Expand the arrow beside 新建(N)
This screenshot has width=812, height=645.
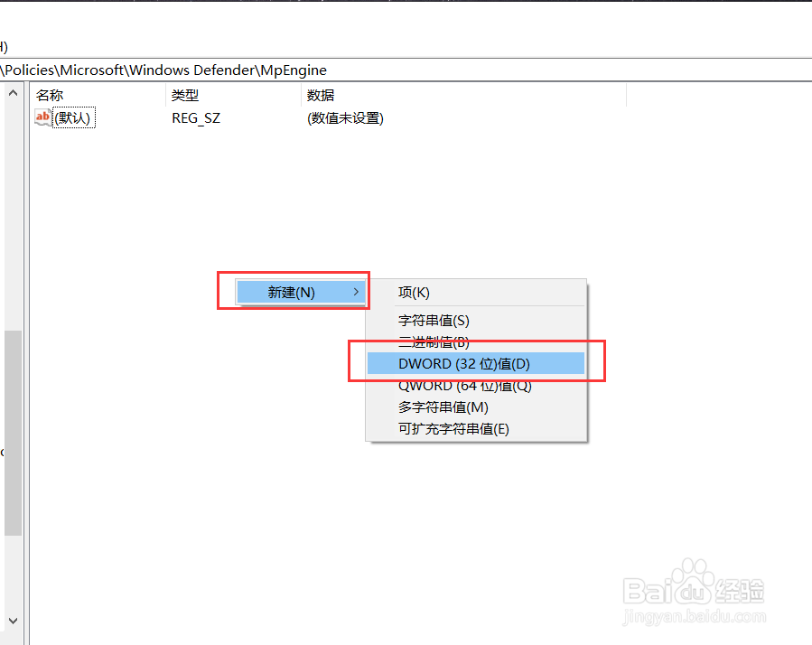click(356, 292)
